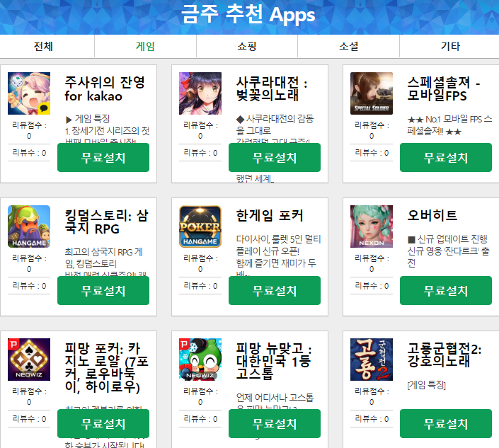Open the Hangame Poker app icon
The height and width of the screenshot is (448, 499).
coord(200,226)
